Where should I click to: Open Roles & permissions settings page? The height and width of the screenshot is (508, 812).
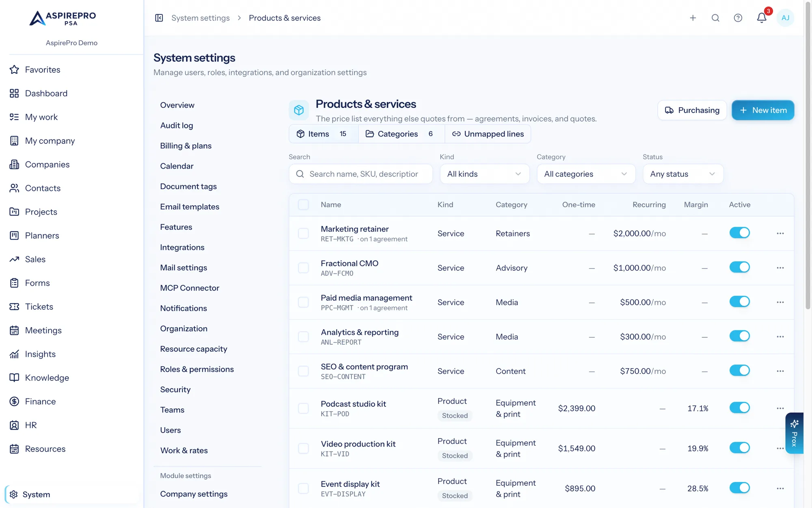(x=197, y=369)
